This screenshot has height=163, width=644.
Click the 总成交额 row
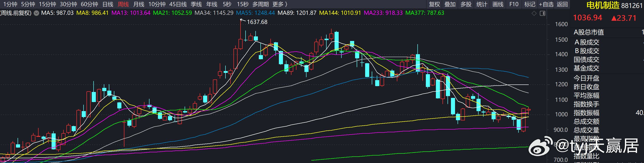click(608, 121)
